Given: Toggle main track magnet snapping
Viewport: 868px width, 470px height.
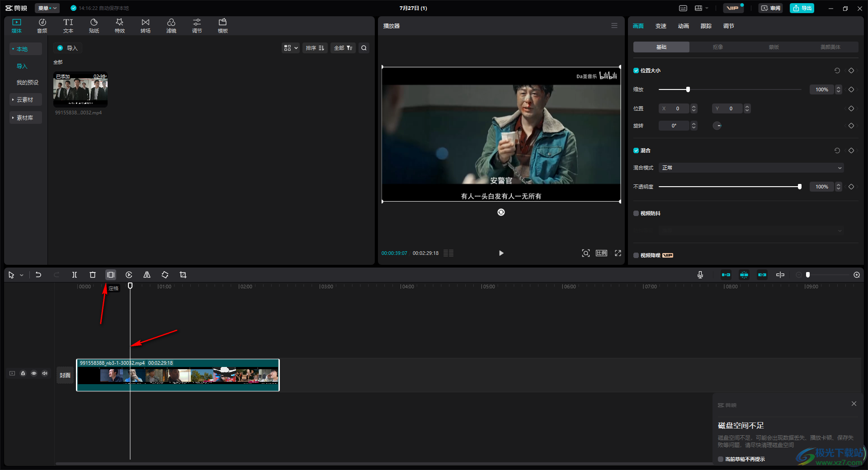Looking at the screenshot, I should [726, 275].
